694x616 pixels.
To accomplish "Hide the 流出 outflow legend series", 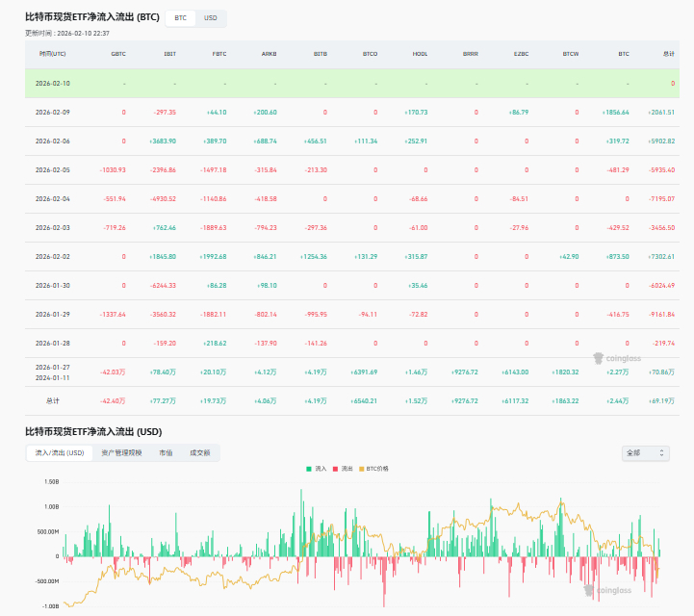I will tap(343, 468).
